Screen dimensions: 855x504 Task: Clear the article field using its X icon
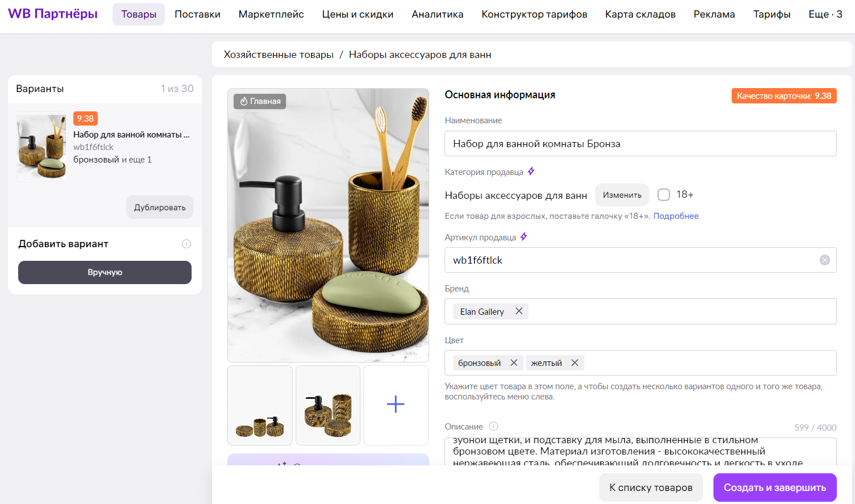click(825, 260)
